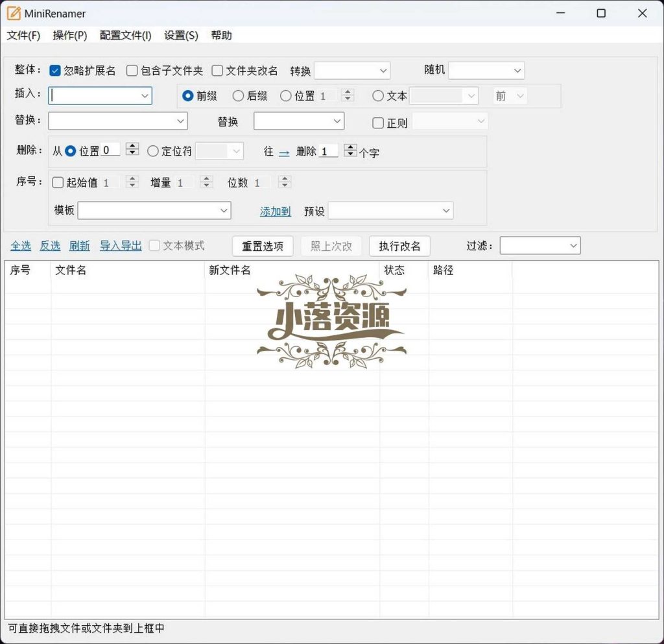This screenshot has width=664, height=644.
Task: Open the 操作(P) menu
Action: coord(70,35)
